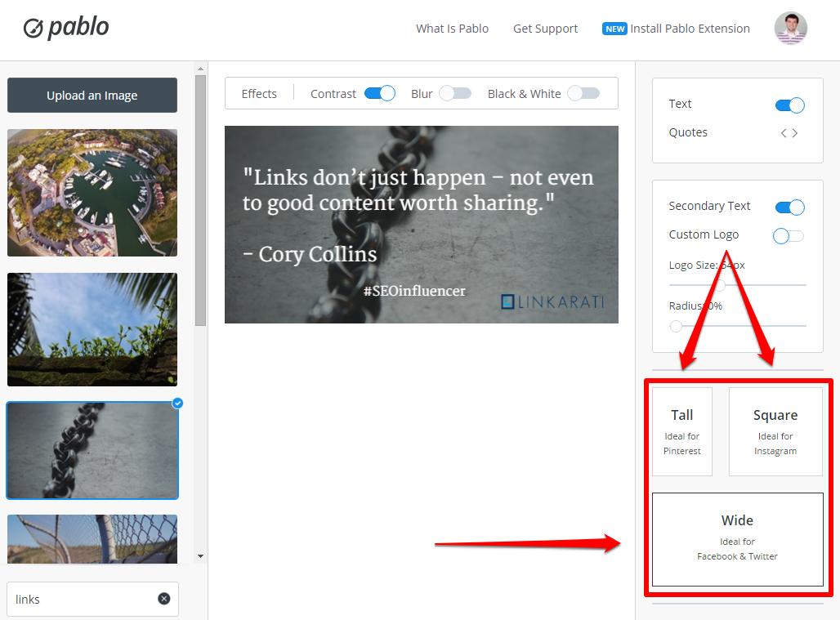This screenshot has width=840, height=620.
Task: Disable the Contrast effect toggle
Action: (x=379, y=94)
